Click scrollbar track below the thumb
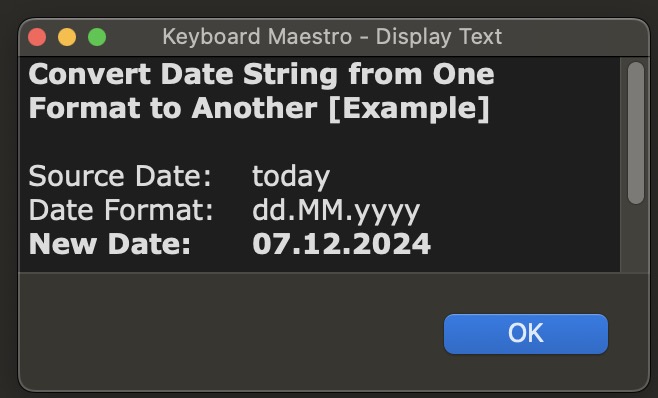This screenshot has height=398, width=658. (x=636, y=237)
